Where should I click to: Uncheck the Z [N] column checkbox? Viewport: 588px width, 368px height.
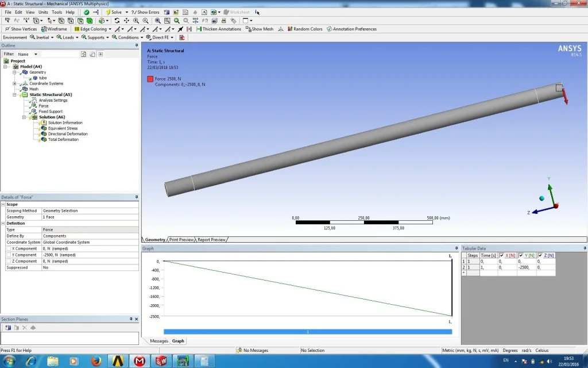point(541,255)
